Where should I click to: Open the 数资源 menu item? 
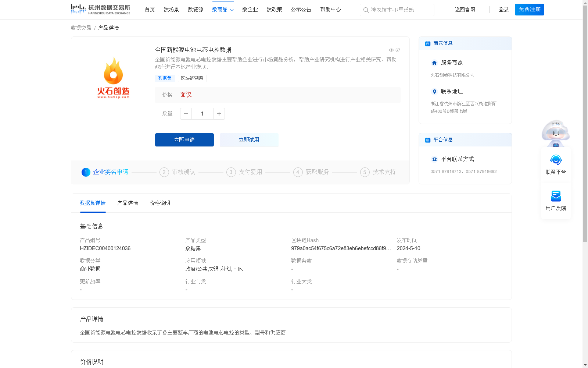click(196, 10)
